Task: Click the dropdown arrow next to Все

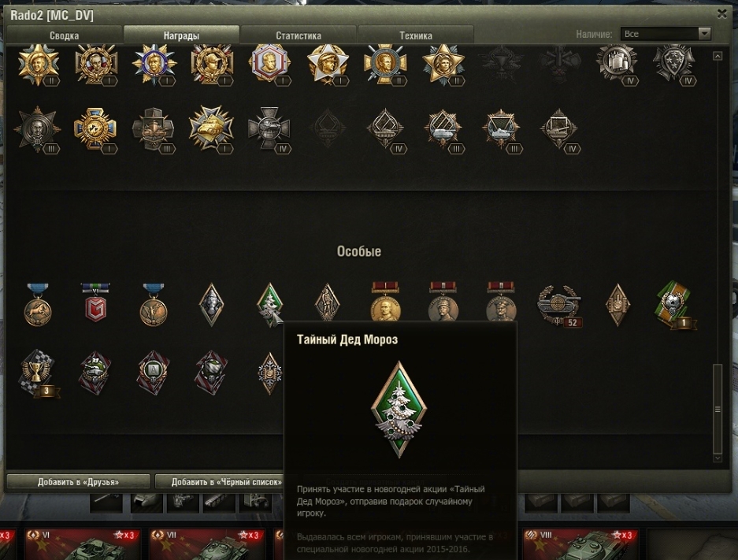Action: 704,34
